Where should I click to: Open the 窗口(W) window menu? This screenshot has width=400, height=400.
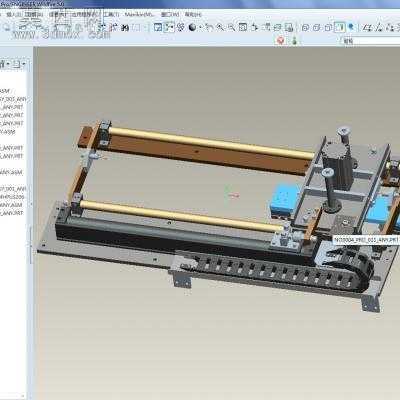coord(170,15)
